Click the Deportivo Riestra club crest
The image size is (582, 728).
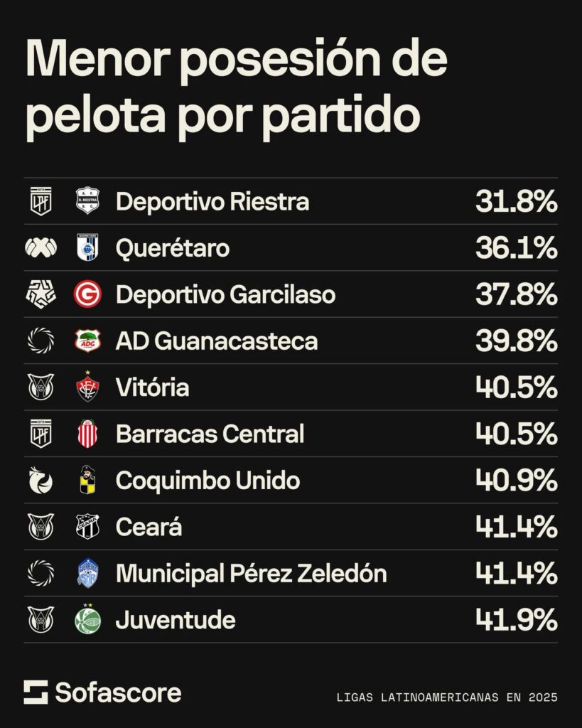[x=87, y=202]
